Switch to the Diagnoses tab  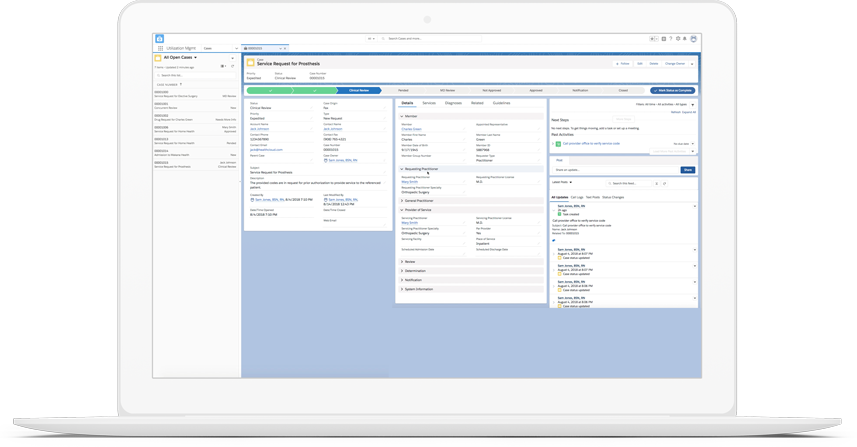click(x=453, y=103)
